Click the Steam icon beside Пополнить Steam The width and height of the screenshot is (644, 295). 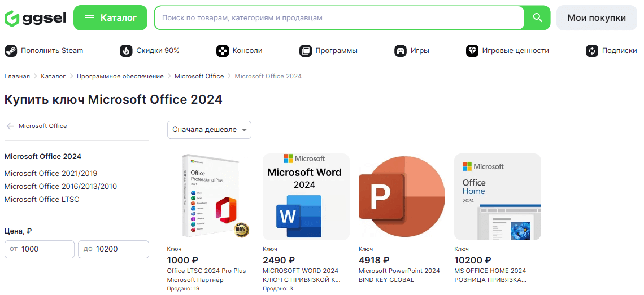(x=11, y=51)
